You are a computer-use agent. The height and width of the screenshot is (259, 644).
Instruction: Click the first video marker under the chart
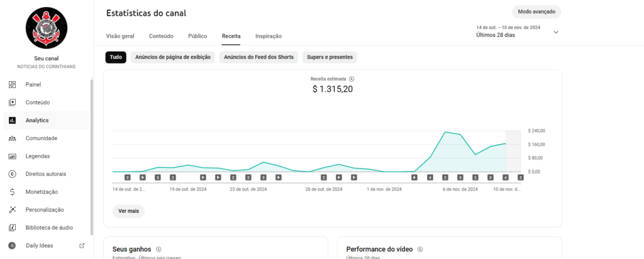pos(127,177)
